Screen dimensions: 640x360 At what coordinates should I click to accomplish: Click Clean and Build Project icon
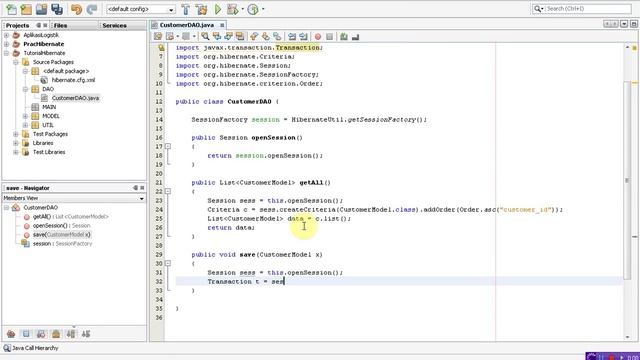click(x=201, y=9)
